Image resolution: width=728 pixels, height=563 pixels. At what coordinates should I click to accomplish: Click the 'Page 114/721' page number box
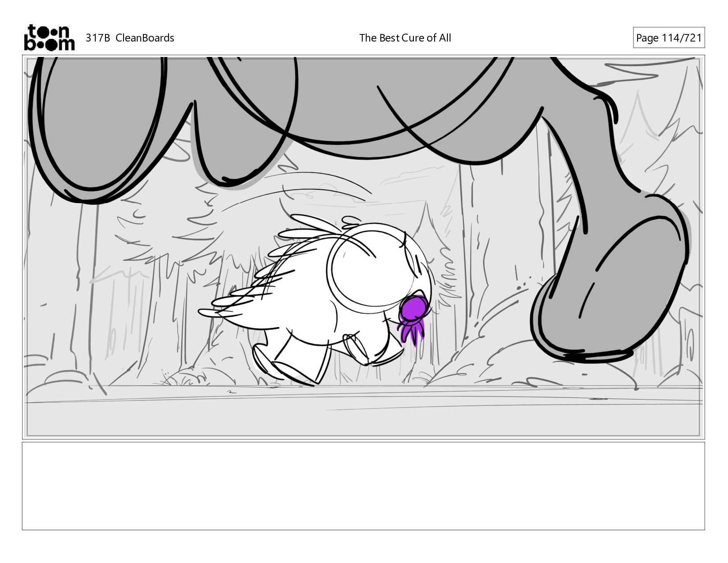point(668,38)
